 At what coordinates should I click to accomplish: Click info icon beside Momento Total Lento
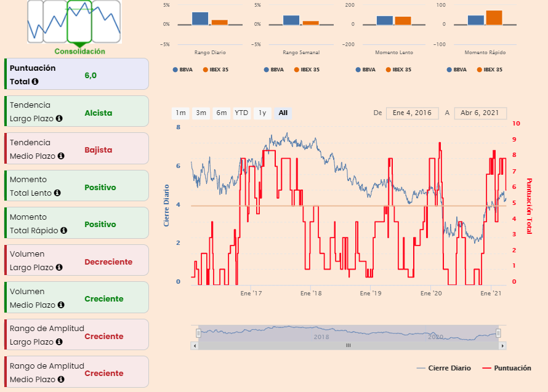(x=57, y=193)
